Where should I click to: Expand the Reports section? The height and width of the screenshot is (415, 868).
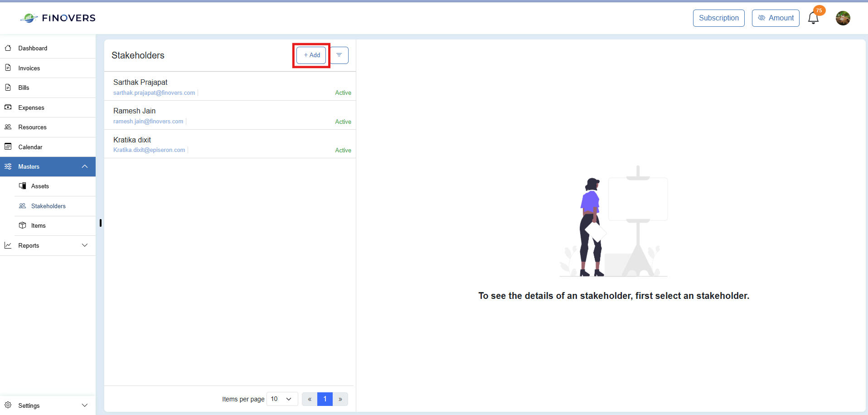tap(48, 245)
